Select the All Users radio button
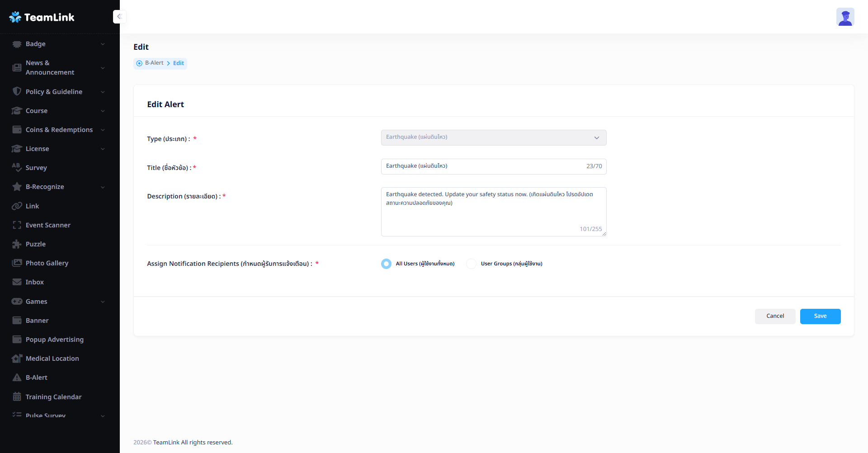 (386, 264)
